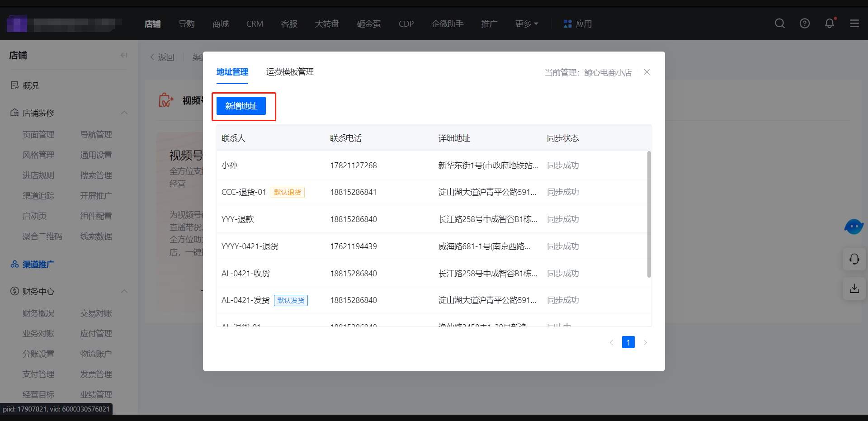The height and width of the screenshot is (421, 868).
Task: Go to next page arrow in pagination
Action: coord(645,342)
